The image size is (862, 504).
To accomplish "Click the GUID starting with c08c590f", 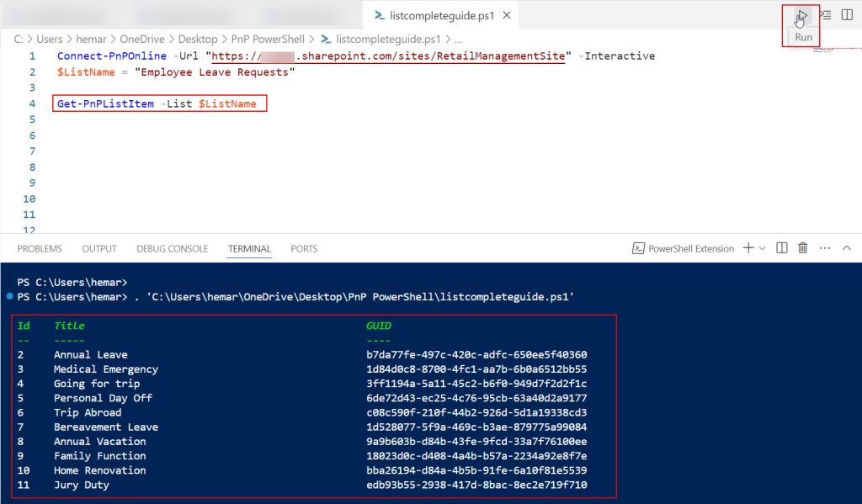I will tap(476, 412).
